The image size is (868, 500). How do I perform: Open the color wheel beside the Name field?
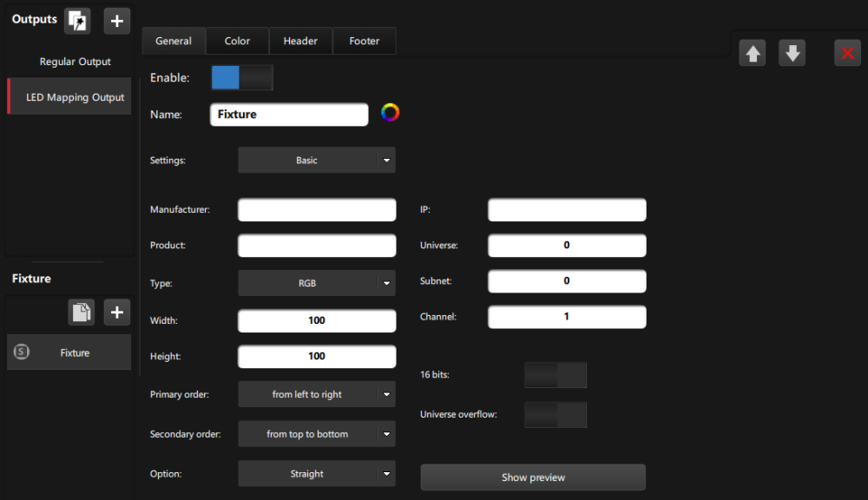(390, 112)
